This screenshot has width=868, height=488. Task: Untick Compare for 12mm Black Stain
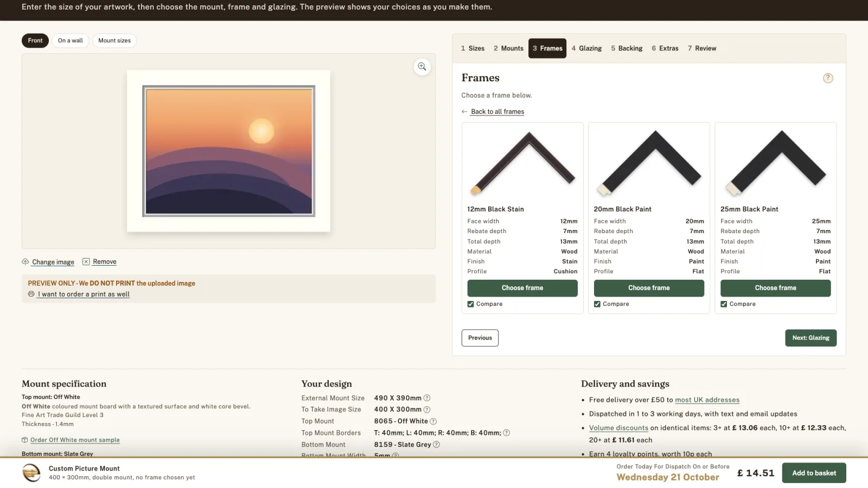(x=470, y=304)
